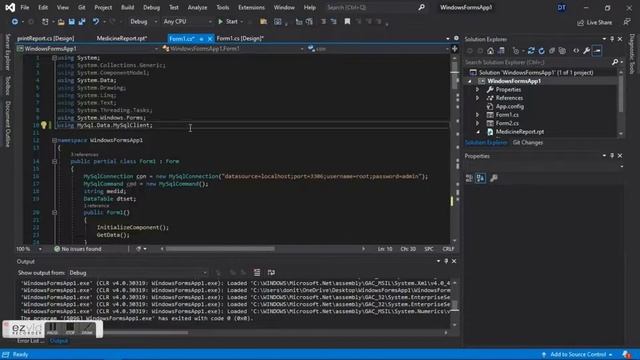
Task: Expand the References node
Action: click(x=477, y=98)
